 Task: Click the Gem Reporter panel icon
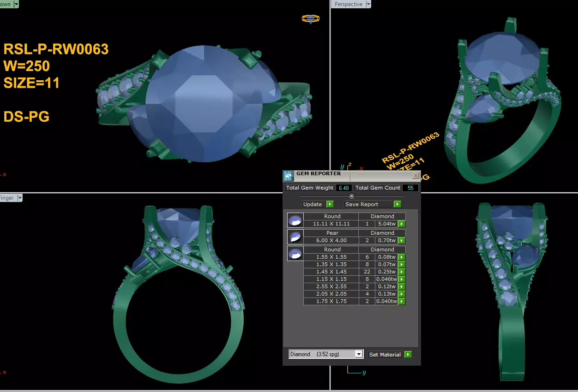288,176
